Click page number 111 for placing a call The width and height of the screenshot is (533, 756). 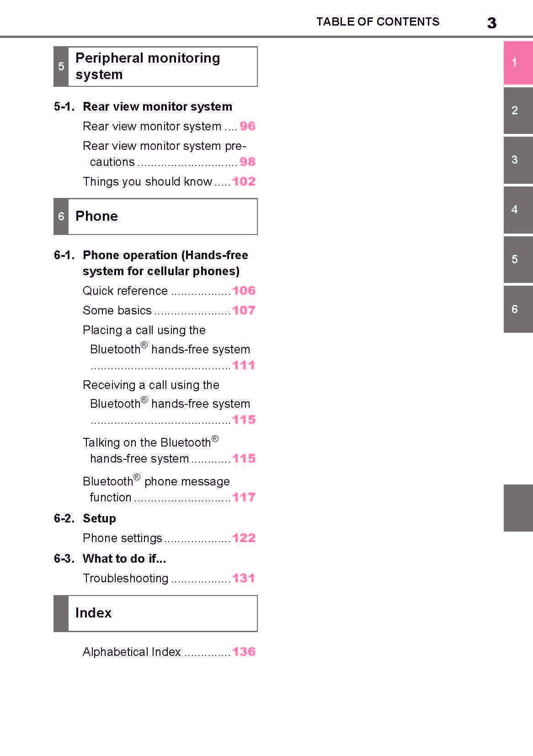click(243, 365)
